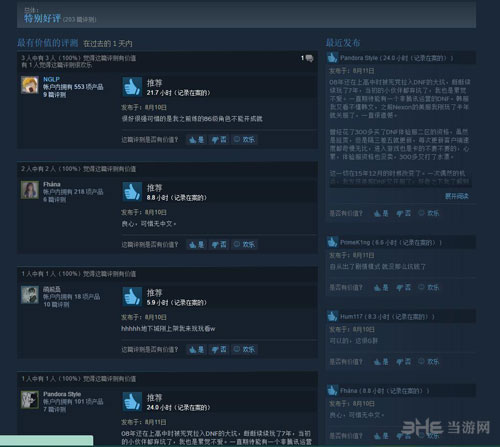Vote 是 (yes) on the 5.9 hour review
This screenshot has width=500, height=447.
click(x=196, y=349)
